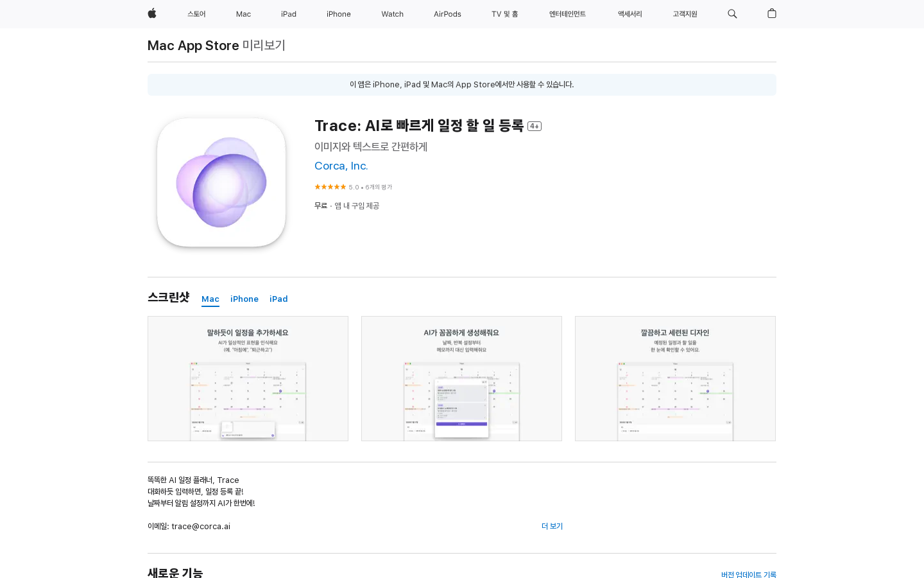Open the 스토어 menu
The width and height of the screenshot is (924, 578).
(196, 14)
